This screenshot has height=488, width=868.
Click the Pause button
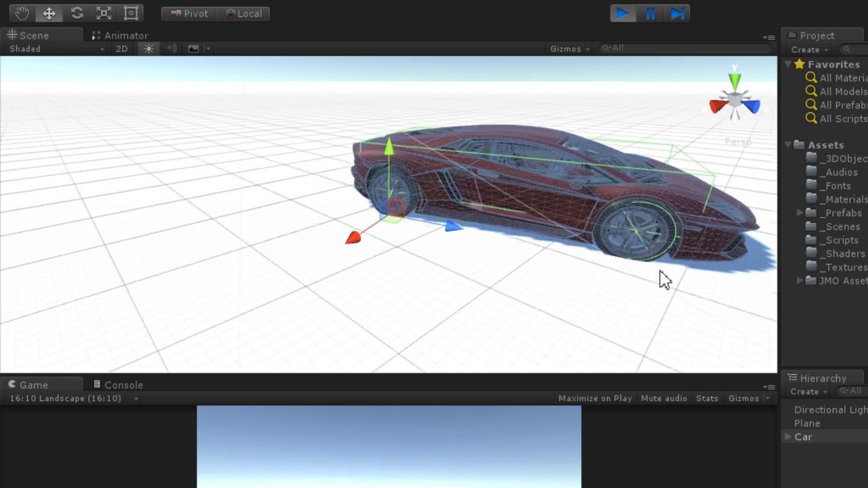pyautogui.click(x=650, y=14)
